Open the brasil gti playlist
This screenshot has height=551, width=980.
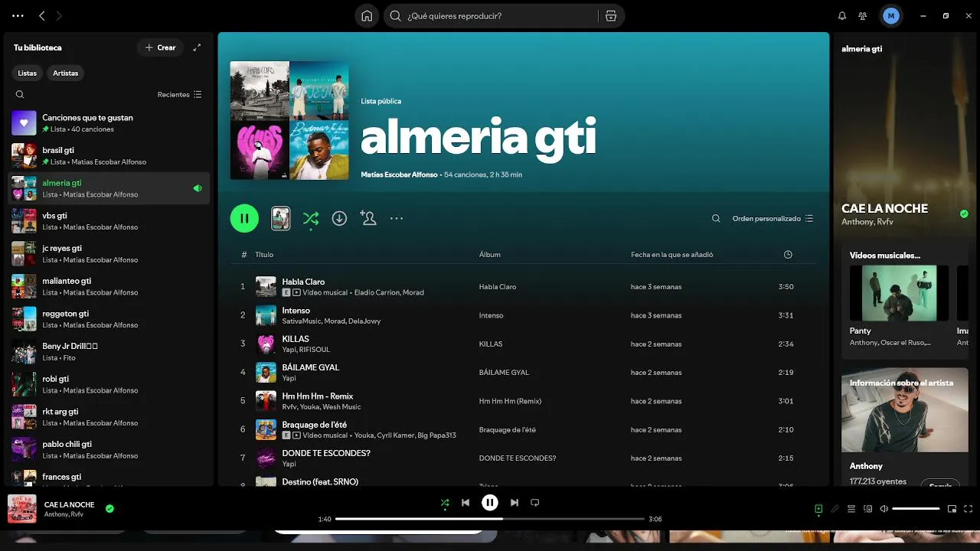point(109,156)
